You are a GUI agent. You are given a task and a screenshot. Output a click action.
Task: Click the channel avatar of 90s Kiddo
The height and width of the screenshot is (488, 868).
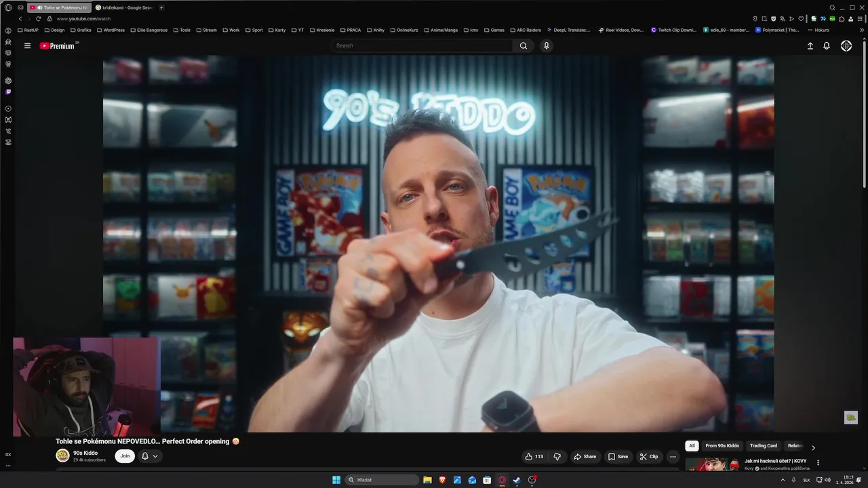[62, 456]
